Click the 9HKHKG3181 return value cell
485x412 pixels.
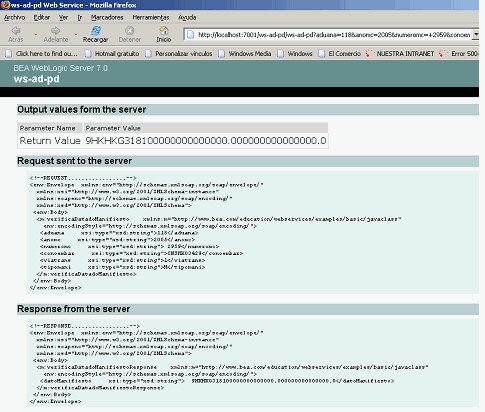206,141
